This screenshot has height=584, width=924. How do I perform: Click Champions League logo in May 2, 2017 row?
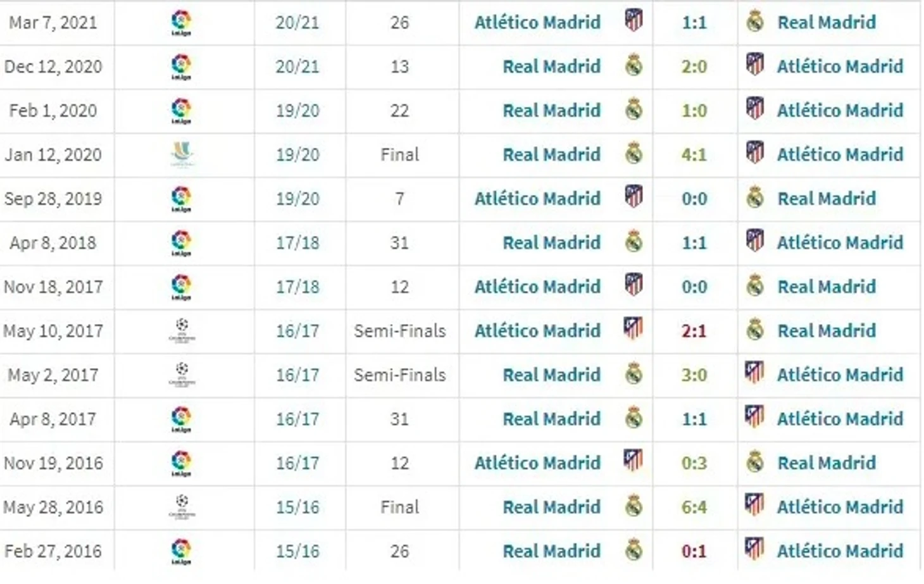click(x=182, y=375)
